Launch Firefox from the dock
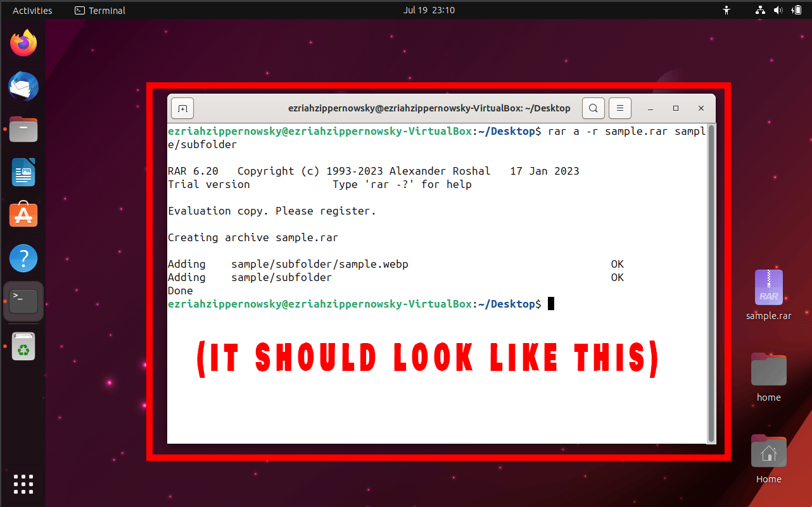 click(23, 42)
